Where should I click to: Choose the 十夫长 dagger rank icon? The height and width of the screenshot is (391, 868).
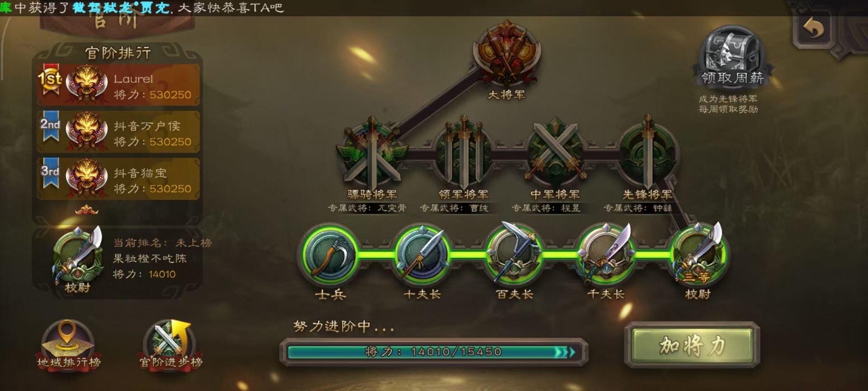pyautogui.click(x=422, y=254)
